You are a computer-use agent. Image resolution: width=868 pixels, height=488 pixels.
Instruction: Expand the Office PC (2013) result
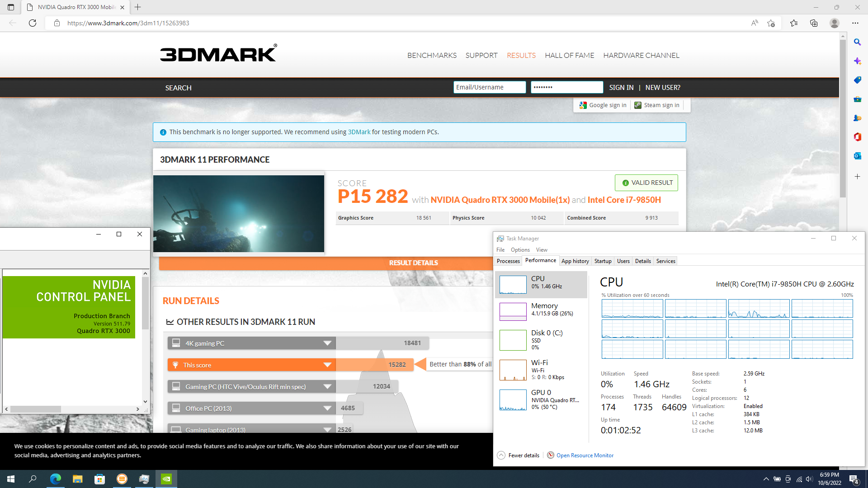(x=327, y=408)
